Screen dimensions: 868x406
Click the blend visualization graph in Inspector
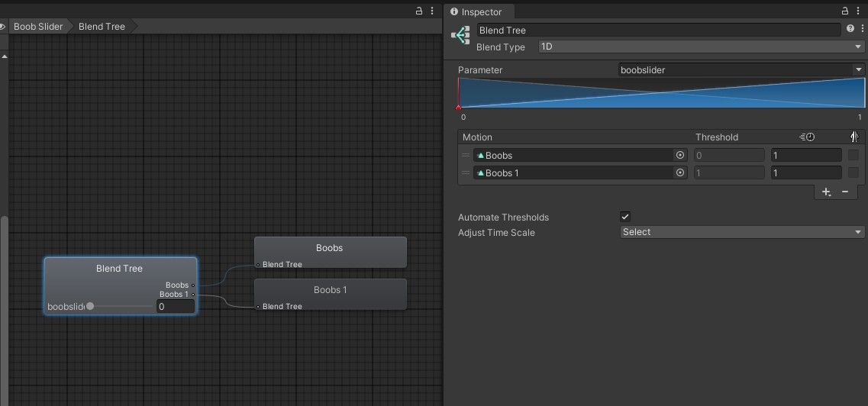coord(662,92)
